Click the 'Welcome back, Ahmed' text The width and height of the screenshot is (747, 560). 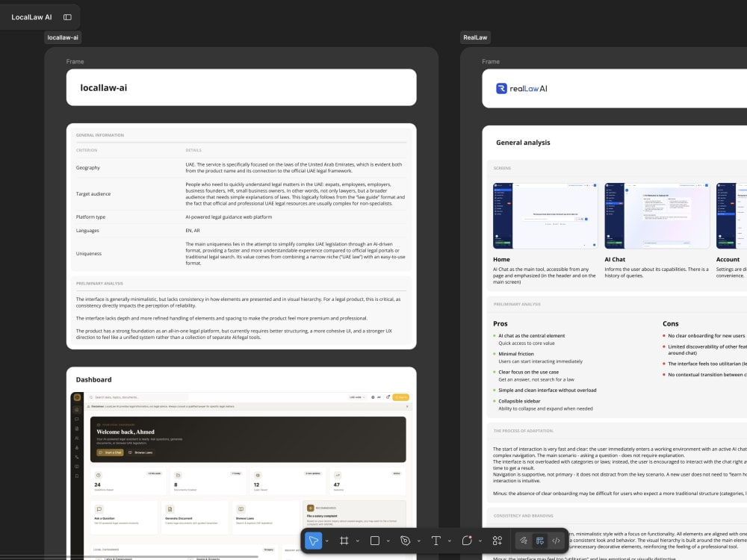125,432
